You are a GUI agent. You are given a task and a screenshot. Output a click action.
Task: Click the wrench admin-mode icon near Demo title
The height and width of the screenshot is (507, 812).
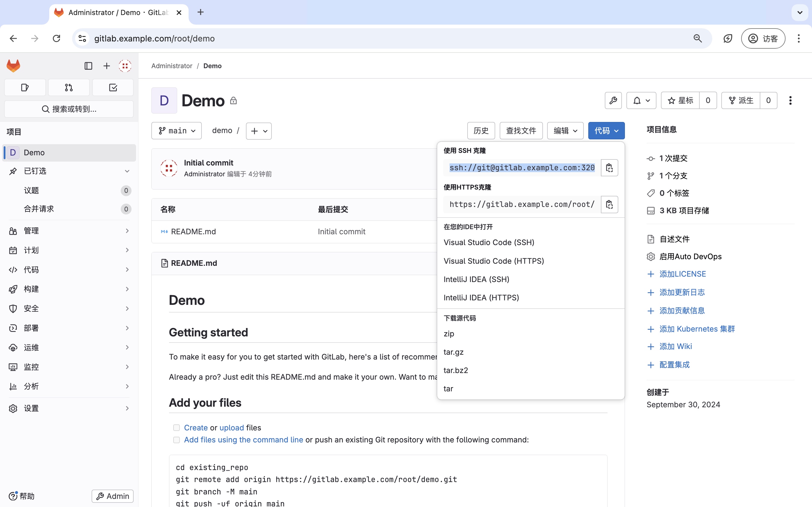[x=613, y=100]
